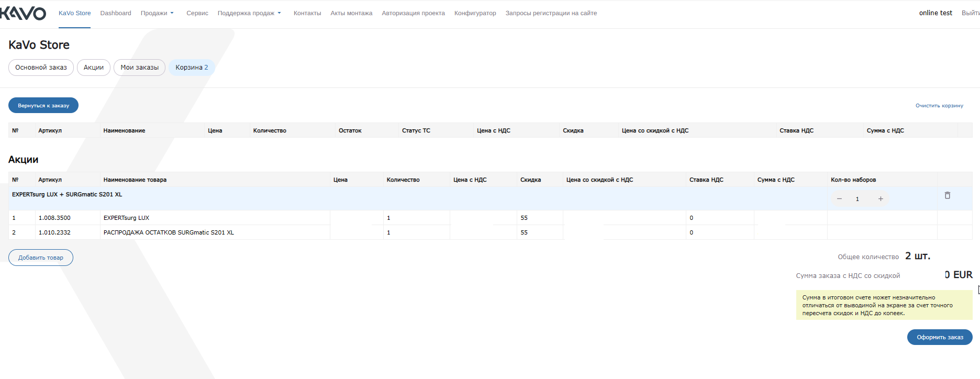This screenshot has width=980, height=379.
Task: Expand the Продажи dropdown menu
Action: pyautogui.click(x=157, y=13)
